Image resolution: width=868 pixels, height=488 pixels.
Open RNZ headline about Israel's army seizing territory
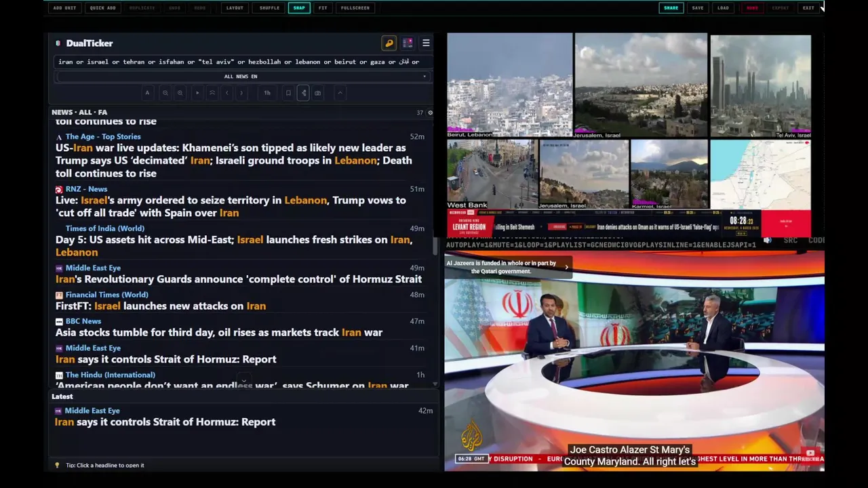(231, 207)
